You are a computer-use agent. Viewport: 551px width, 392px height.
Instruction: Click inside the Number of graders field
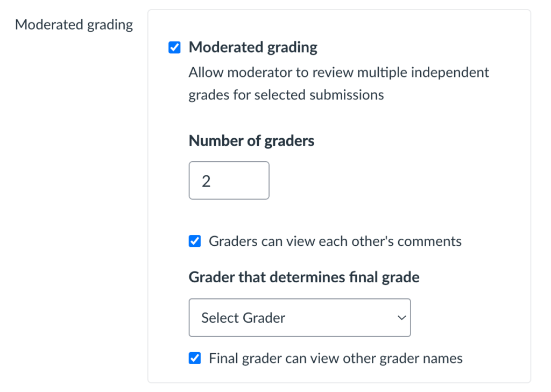point(229,180)
